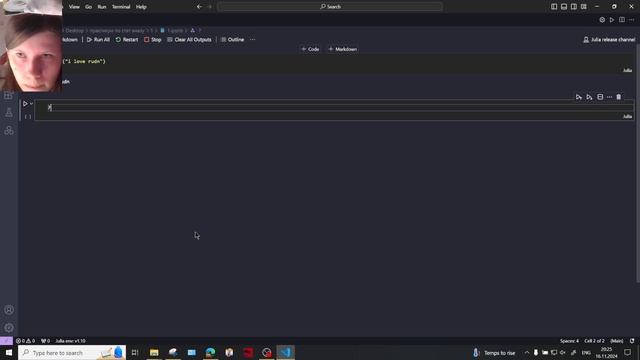Open the Julia three-circles icon in activity bar
Viewport: 640px width, 360px height.
pyautogui.click(x=9, y=130)
